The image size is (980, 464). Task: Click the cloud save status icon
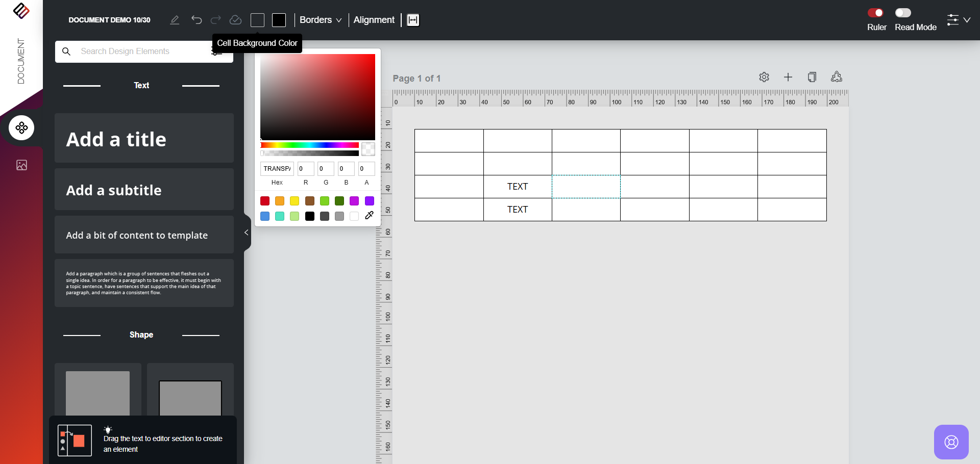point(235,20)
